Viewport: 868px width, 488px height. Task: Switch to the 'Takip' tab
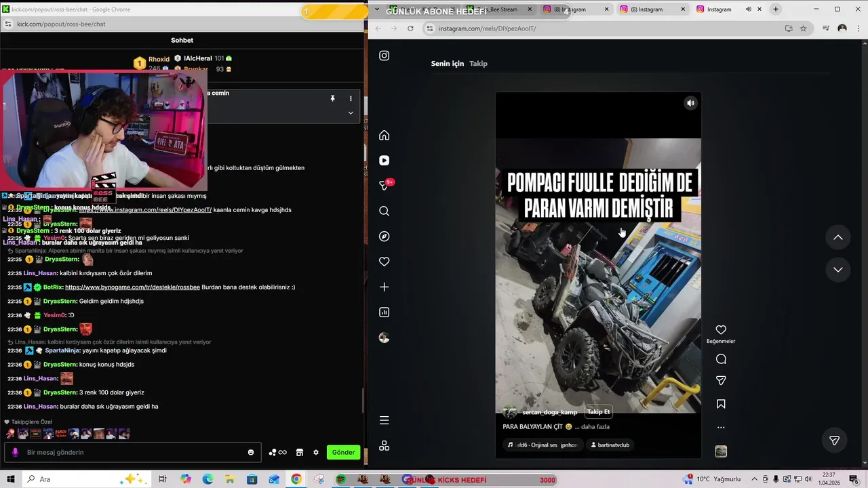[x=478, y=64]
